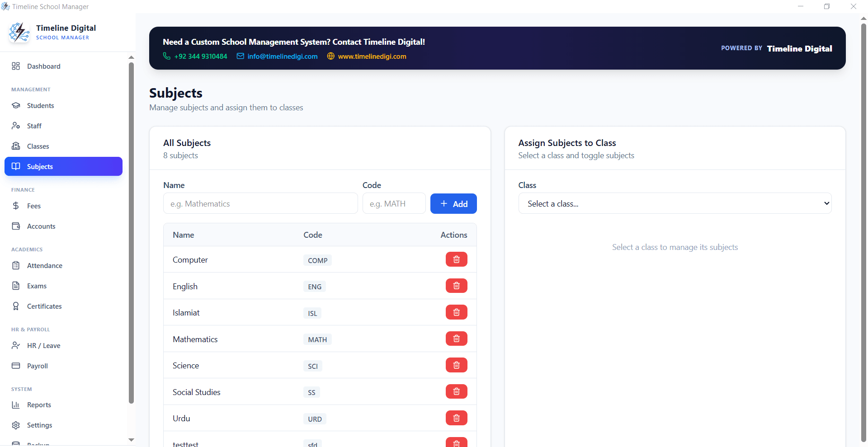Click the Timeline Digital lightning logo
Viewport: 868px width, 447px height.
[x=19, y=32]
